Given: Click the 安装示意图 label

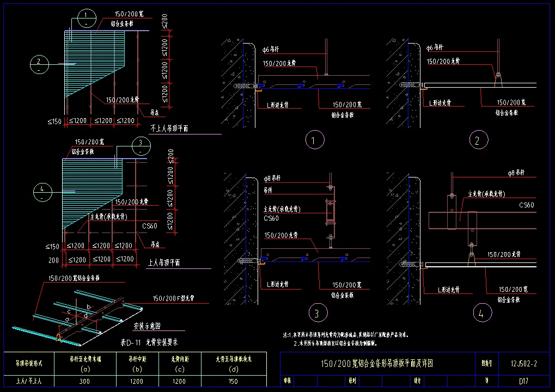Looking at the screenshot, I should (147, 327).
